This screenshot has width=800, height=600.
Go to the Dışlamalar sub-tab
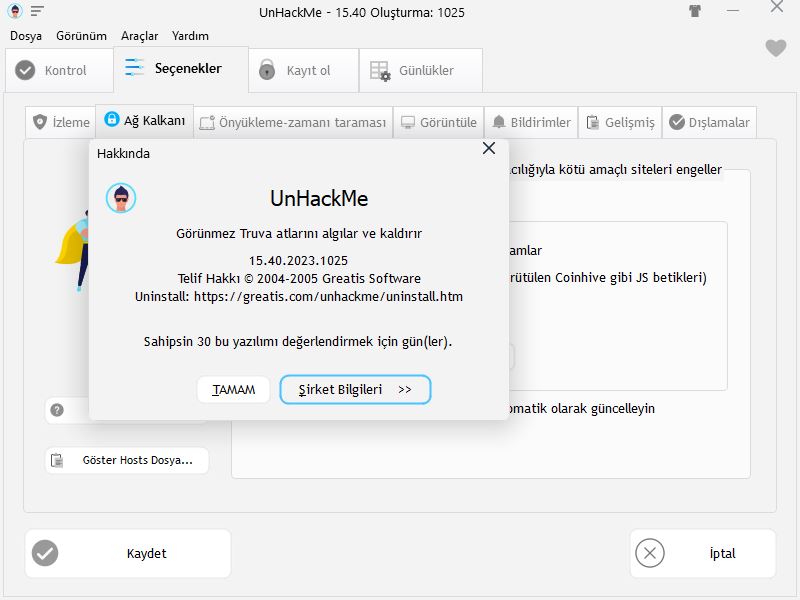click(709, 122)
